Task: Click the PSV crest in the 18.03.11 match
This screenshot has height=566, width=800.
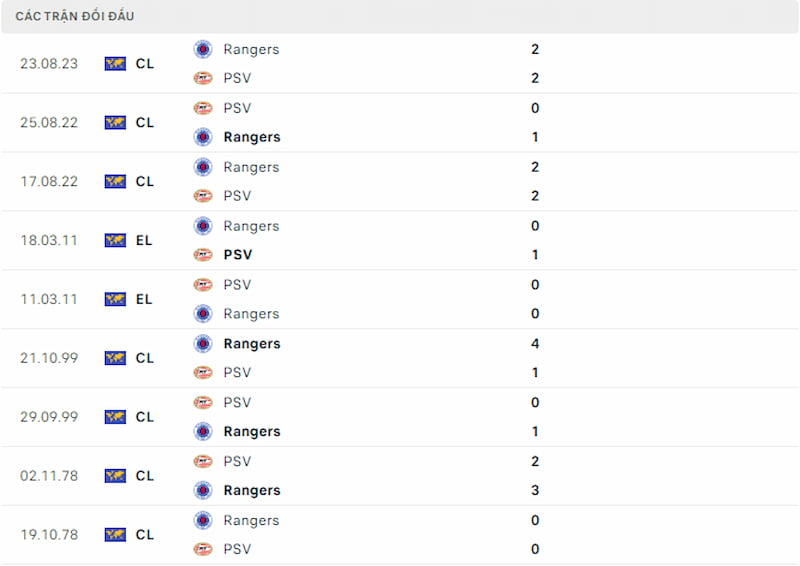Action: (x=203, y=255)
